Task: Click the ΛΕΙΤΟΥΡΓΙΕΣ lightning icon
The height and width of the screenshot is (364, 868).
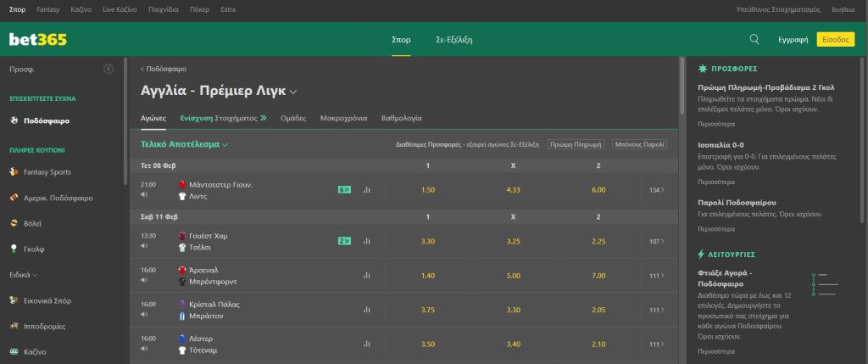Action: [x=701, y=255]
